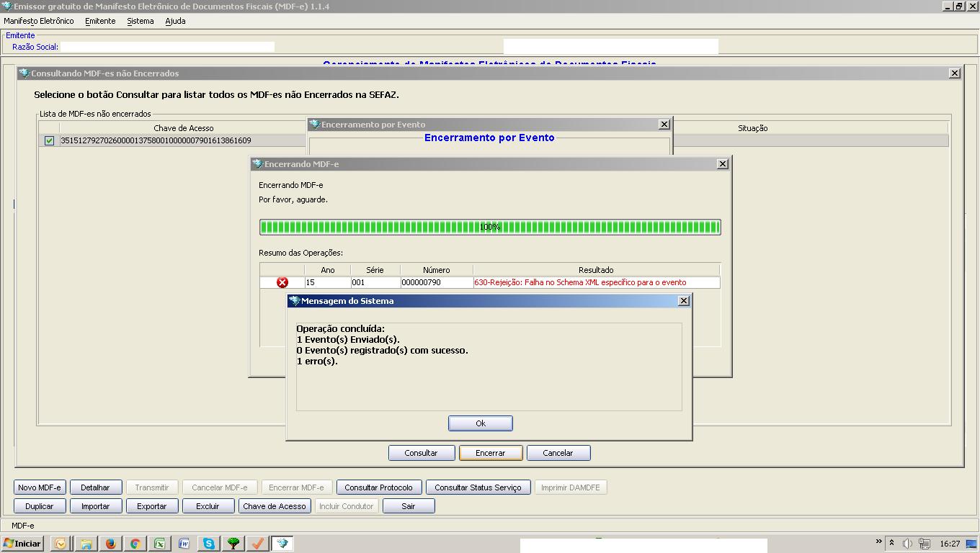980x553 pixels.
Task: Open the green tree application in taskbar
Action: tap(233, 544)
